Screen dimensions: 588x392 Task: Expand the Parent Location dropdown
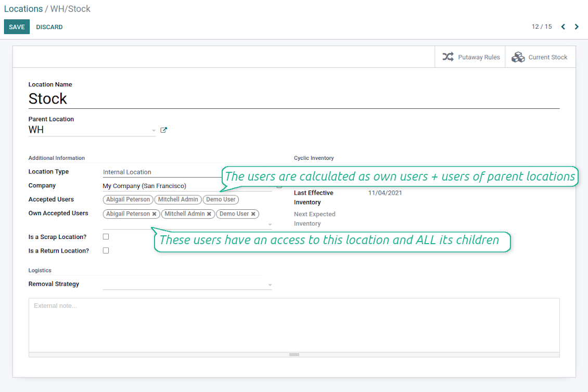pyautogui.click(x=154, y=130)
